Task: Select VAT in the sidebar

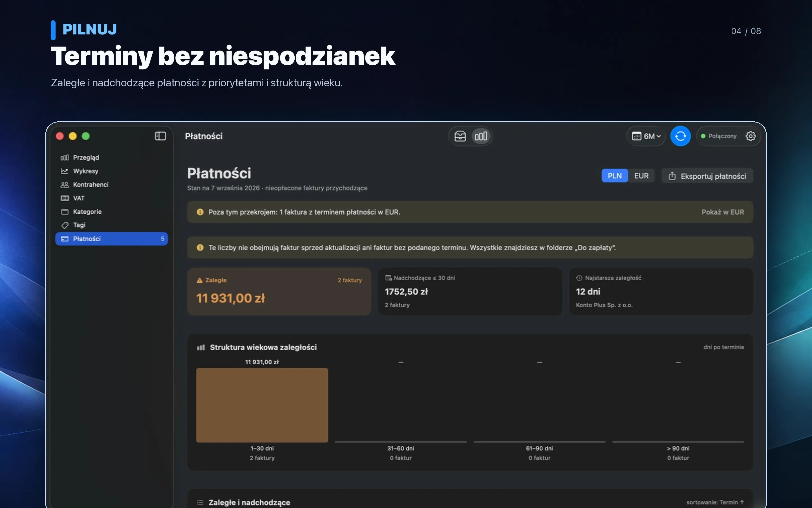Action: [x=111, y=198]
